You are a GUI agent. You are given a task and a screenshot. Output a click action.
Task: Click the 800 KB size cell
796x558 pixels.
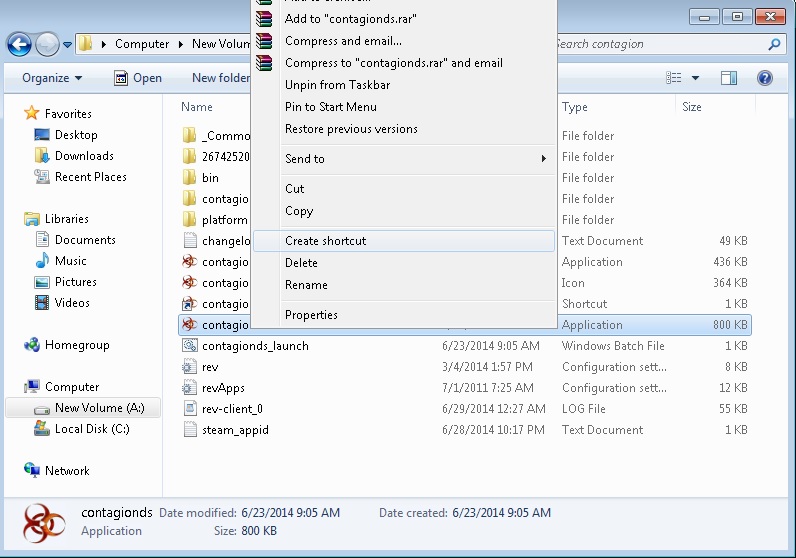point(729,324)
